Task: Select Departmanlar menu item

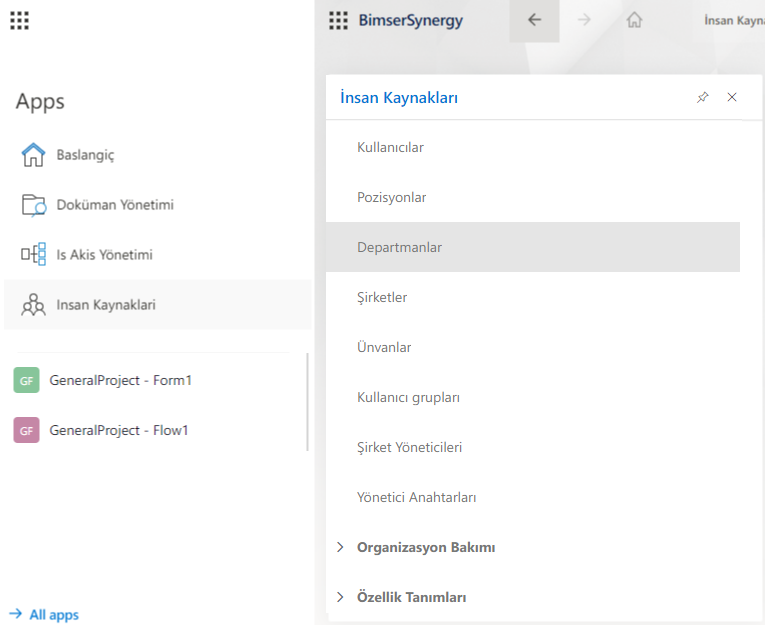Action: (x=399, y=247)
